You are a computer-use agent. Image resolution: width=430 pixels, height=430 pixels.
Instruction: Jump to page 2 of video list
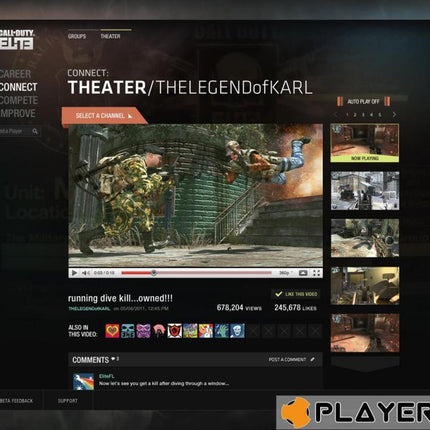click(x=355, y=115)
